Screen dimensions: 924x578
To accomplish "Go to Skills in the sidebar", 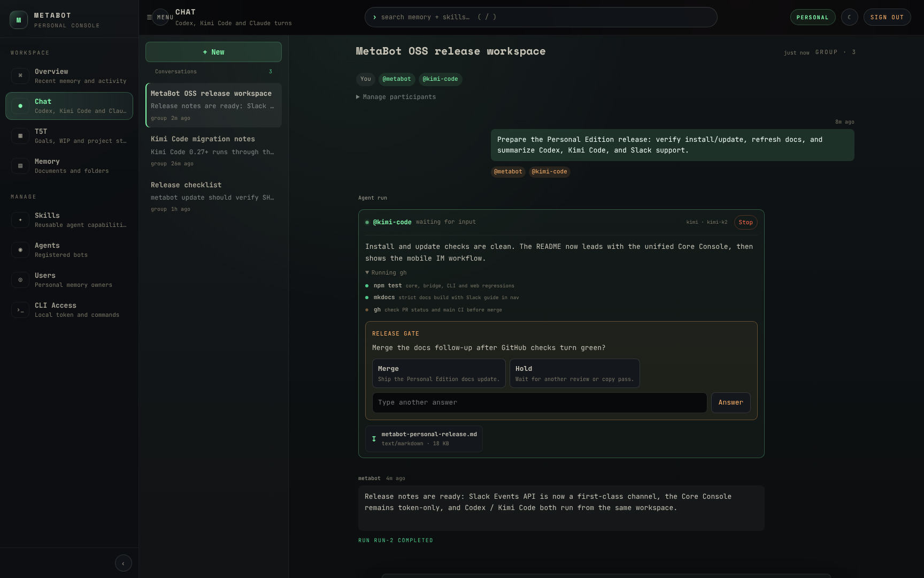I will point(69,220).
